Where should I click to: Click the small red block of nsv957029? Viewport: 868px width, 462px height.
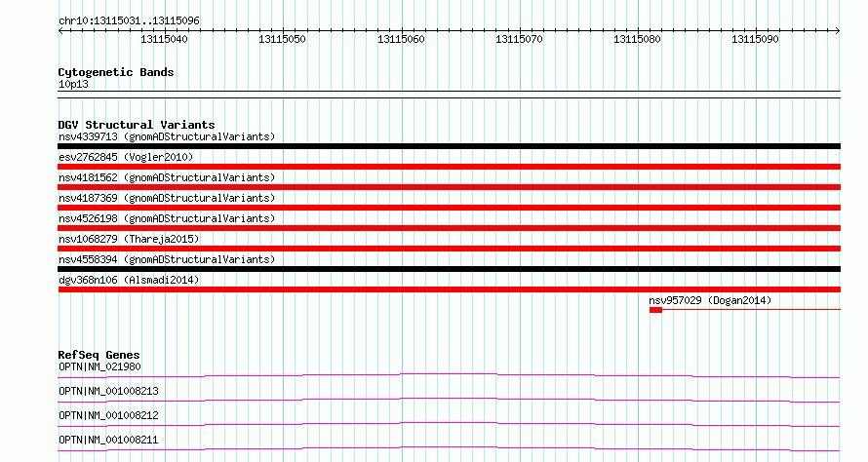point(655,310)
